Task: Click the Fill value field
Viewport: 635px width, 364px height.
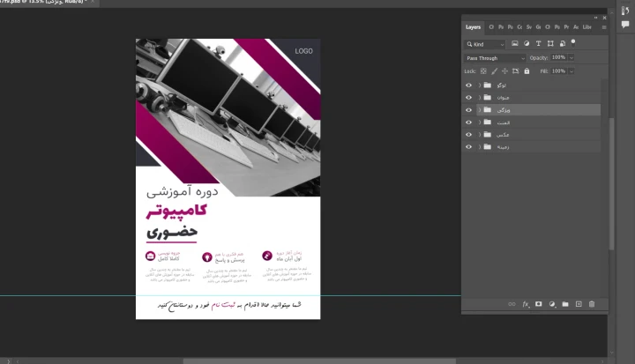Action: pyautogui.click(x=558, y=71)
